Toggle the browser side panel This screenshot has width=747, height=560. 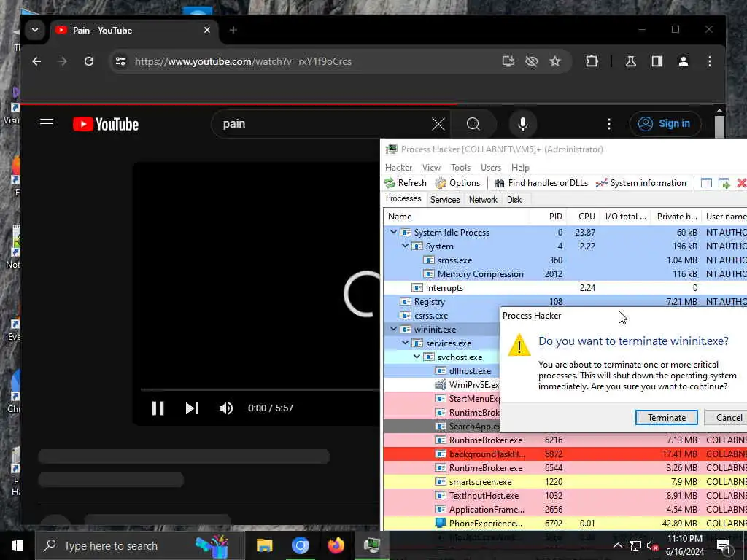tap(657, 61)
